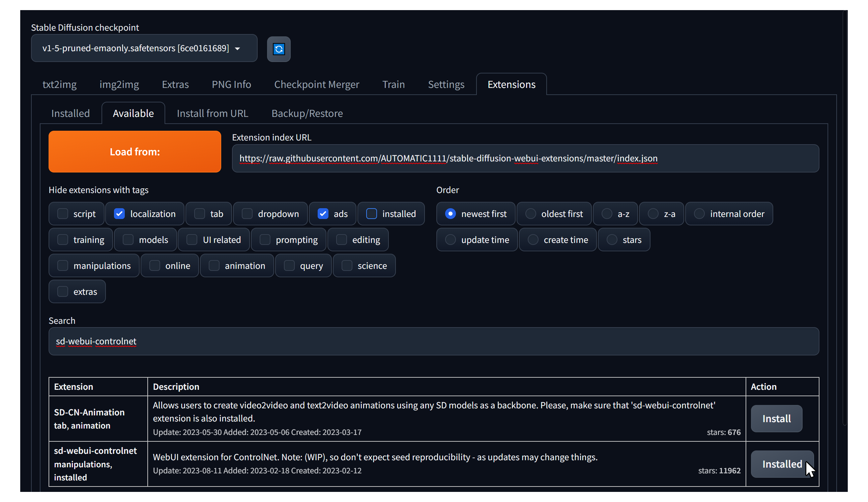Screen dimensions: 868x502
Task: Uncheck the localization tag checkbox
Action: click(x=119, y=214)
